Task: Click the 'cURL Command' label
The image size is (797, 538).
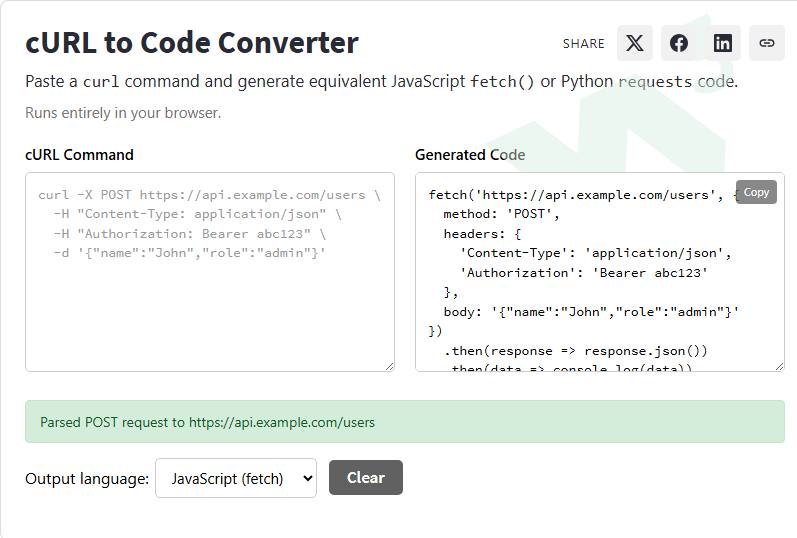Action: click(x=79, y=155)
